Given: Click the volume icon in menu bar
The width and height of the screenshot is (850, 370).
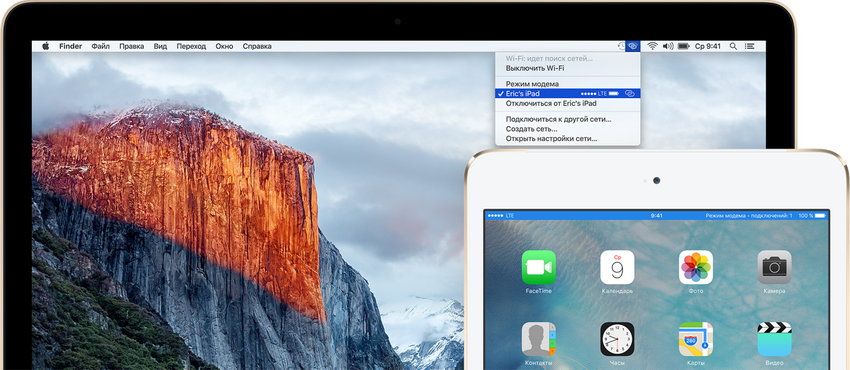Looking at the screenshot, I should [668, 47].
